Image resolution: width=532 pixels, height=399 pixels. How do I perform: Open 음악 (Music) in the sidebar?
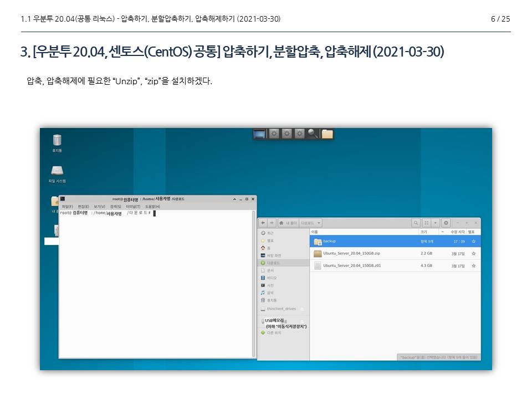[283, 293]
